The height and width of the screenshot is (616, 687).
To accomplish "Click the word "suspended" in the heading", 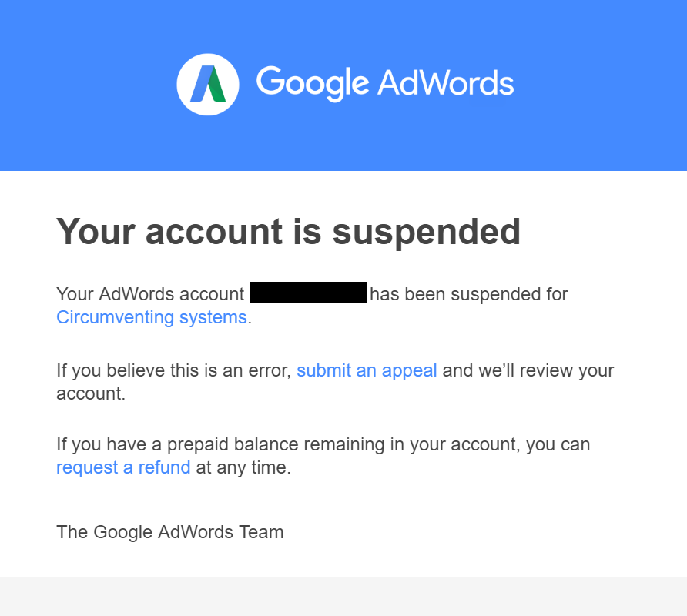I will tap(427, 232).
